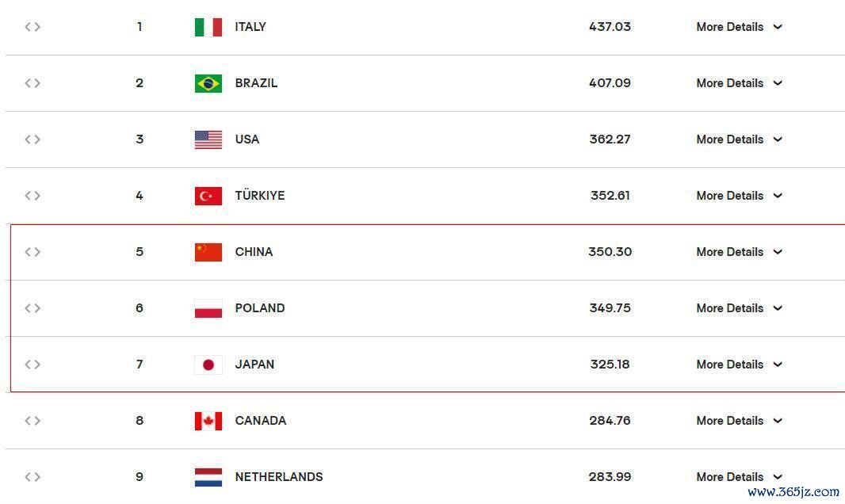
Task: Expand More Details for China
Action: [739, 252]
